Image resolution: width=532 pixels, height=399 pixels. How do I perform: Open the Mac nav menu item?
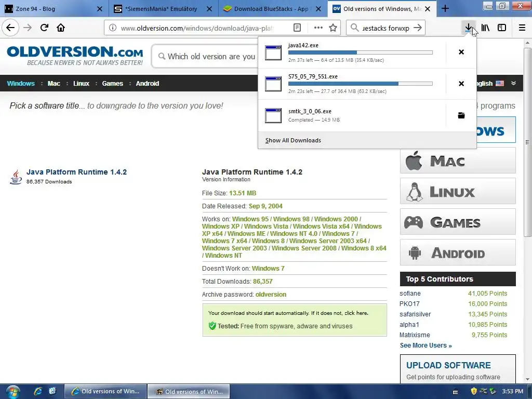[54, 84]
